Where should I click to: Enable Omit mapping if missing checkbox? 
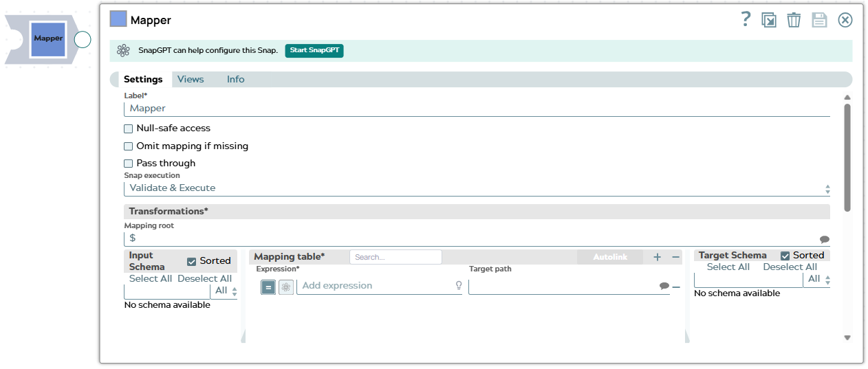128,146
